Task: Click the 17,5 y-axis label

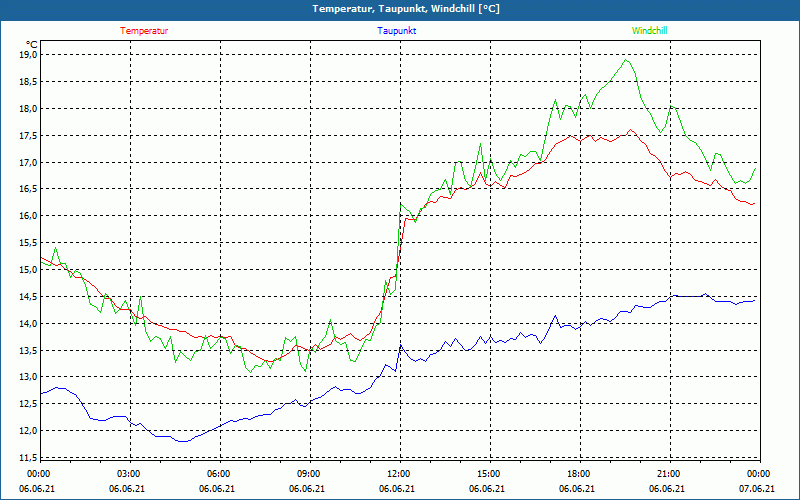Action: click(29, 136)
